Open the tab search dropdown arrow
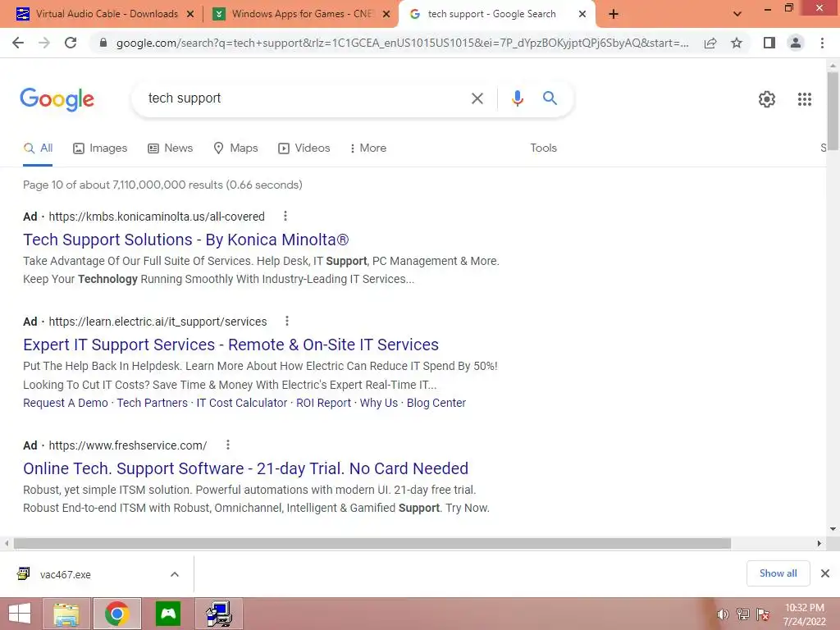 click(x=737, y=14)
